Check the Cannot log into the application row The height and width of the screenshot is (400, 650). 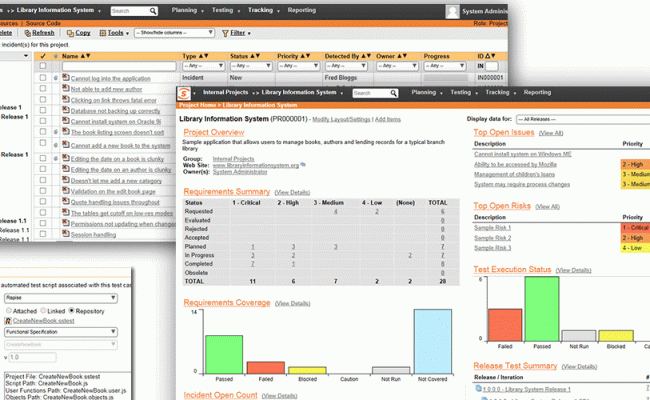(43, 78)
